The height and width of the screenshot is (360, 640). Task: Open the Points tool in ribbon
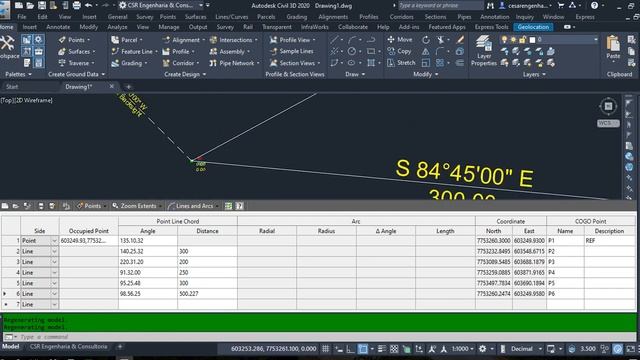(x=76, y=40)
